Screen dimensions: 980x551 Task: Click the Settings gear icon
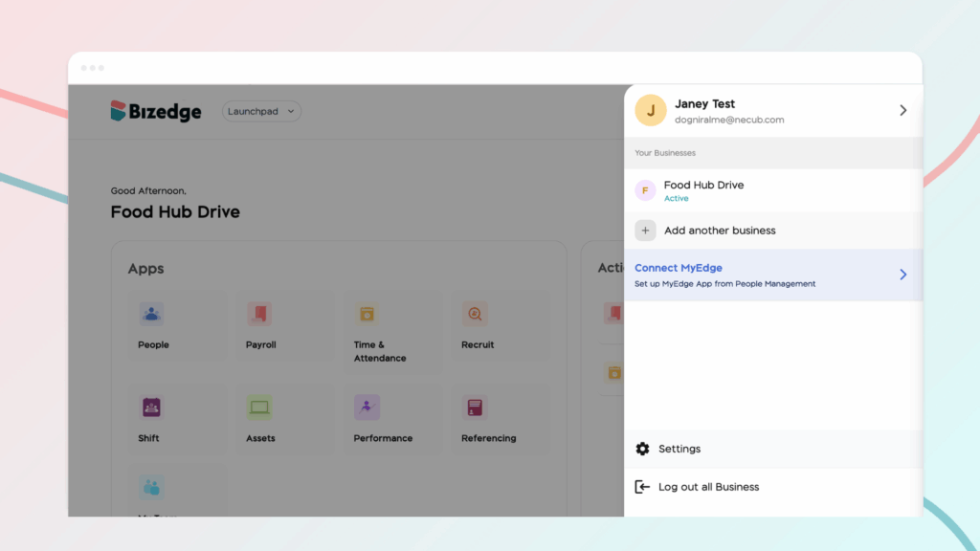click(642, 449)
